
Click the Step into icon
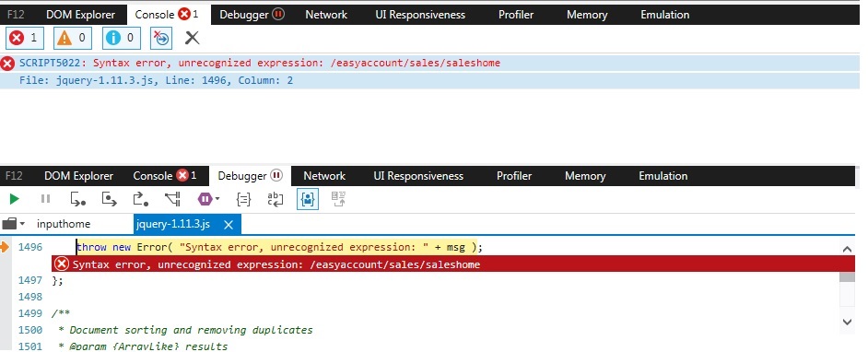tap(78, 199)
